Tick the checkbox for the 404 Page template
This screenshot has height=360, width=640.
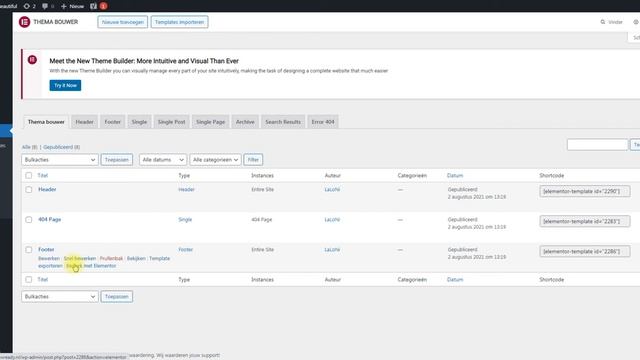29,220
